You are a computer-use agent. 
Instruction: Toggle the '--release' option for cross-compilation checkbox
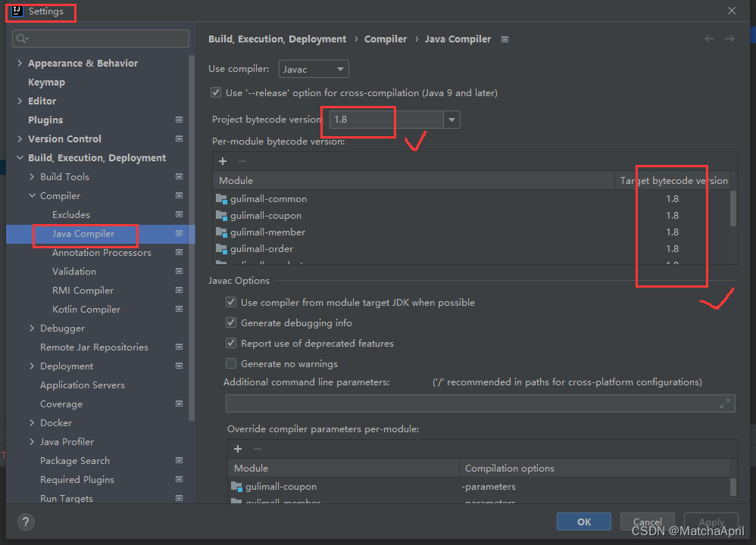click(216, 92)
